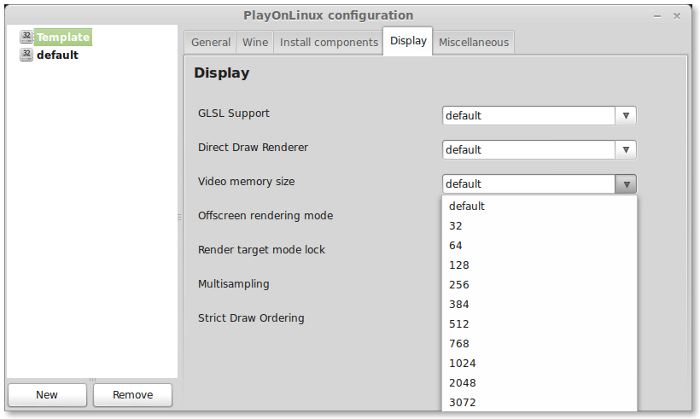
Task: Click the New button
Action: [47, 395]
